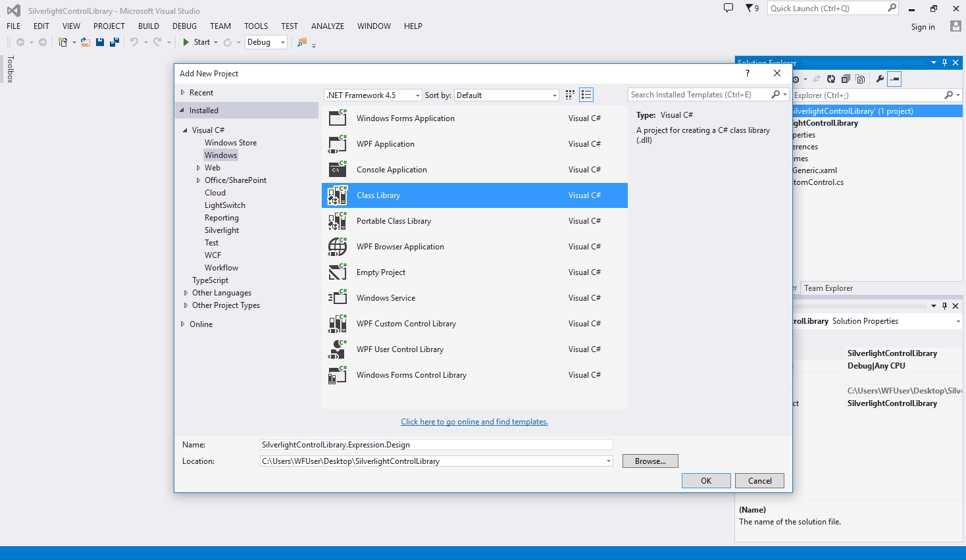Viewport: 966px width, 560px height.
Task: Expand the Other Languages tree node
Action: click(186, 293)
